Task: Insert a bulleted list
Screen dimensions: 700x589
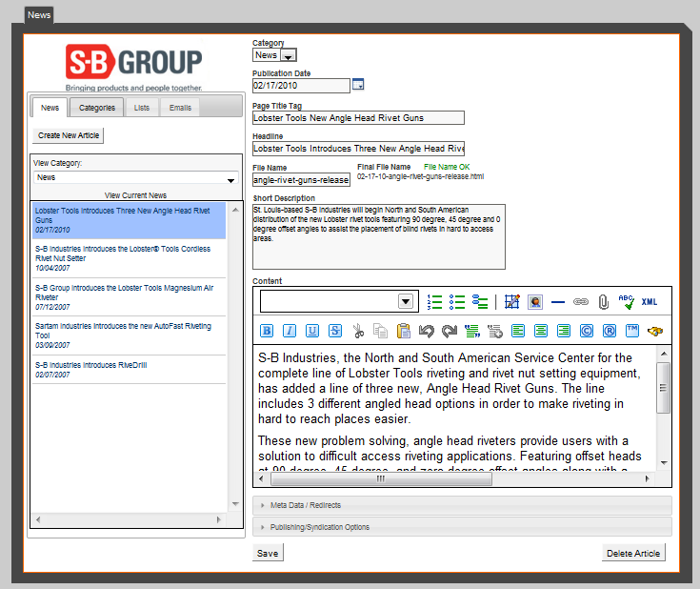Action: 457,302
